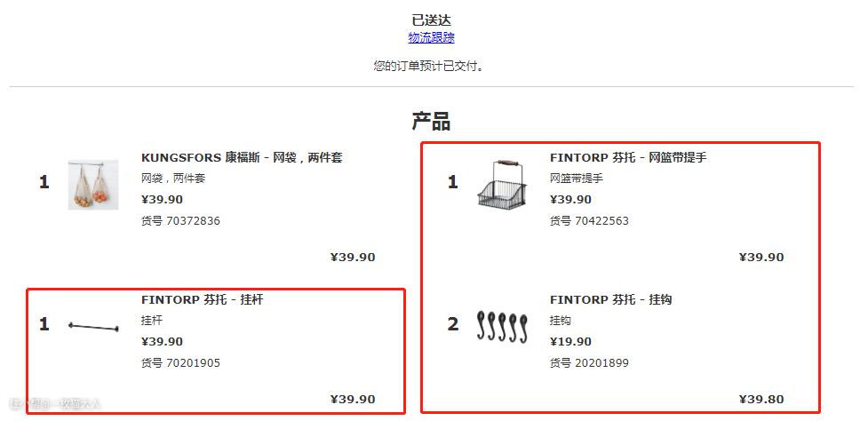Open KUNGSFORS 康福斯 网袋 product title
The height and width of the screenshot is (421, 868).
tap(242, 157)
